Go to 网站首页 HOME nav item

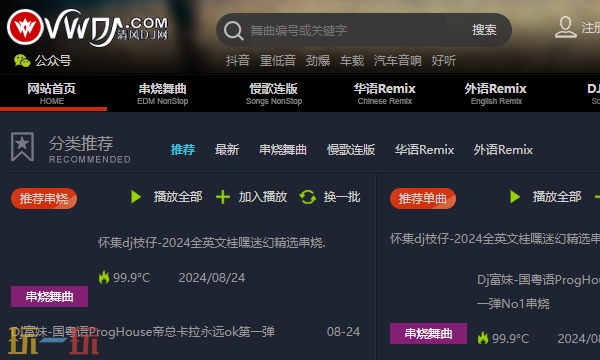(x=52, y=93)
